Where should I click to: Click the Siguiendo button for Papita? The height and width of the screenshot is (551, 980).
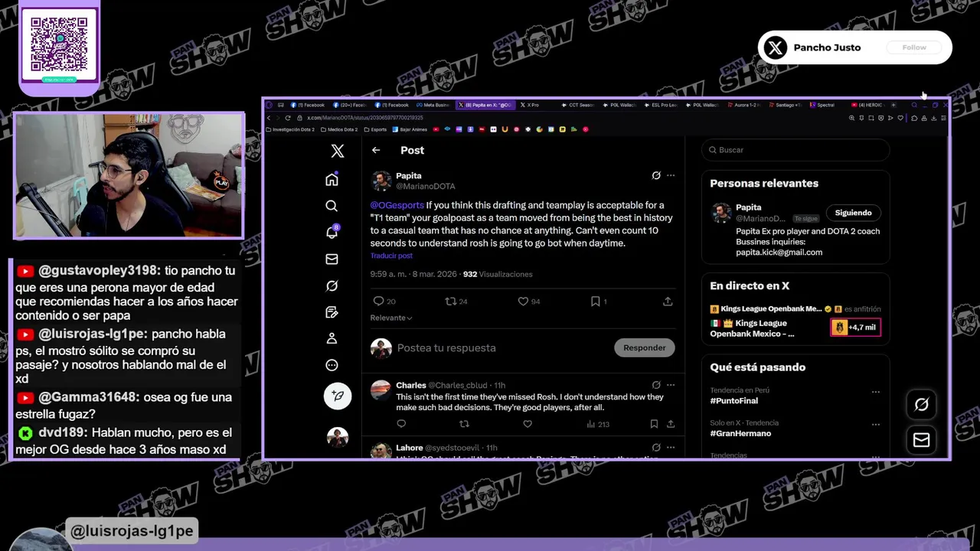click(x=853, y=213)
